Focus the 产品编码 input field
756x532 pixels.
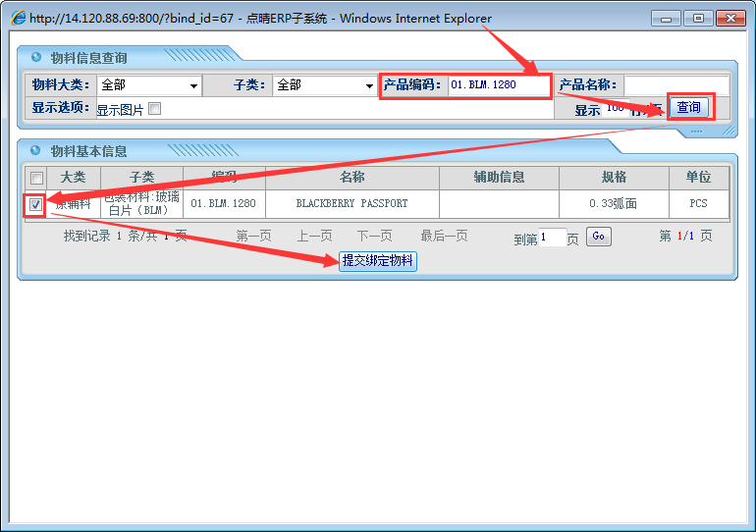(498, 85)
